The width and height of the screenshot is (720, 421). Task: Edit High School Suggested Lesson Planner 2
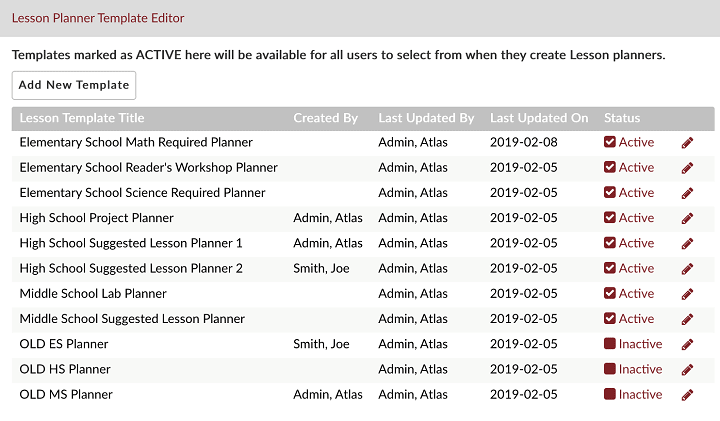[x=687, y=269]
